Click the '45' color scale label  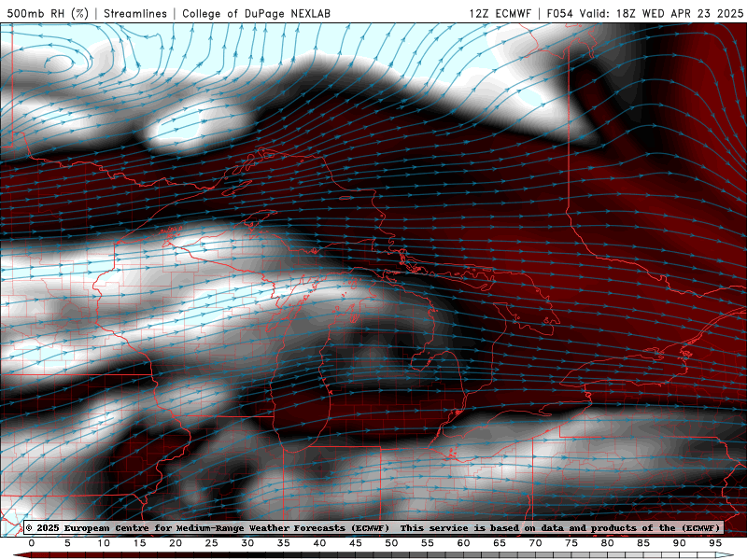[356, 543]
